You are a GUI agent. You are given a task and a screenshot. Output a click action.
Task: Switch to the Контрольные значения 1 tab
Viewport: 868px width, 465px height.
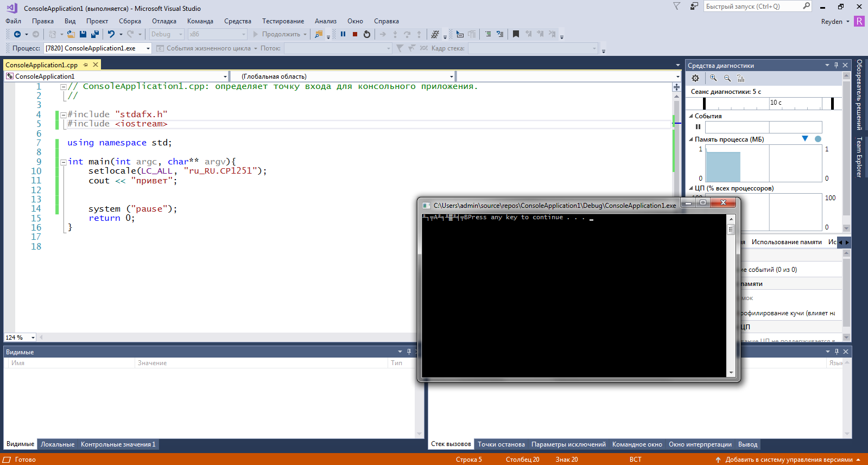pos(118,444)
